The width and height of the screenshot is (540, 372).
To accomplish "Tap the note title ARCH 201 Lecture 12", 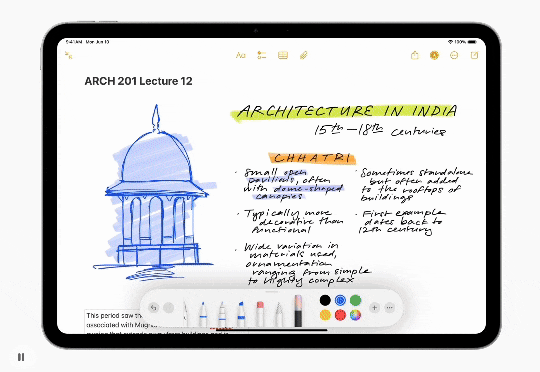I will [x=138, y=81].
